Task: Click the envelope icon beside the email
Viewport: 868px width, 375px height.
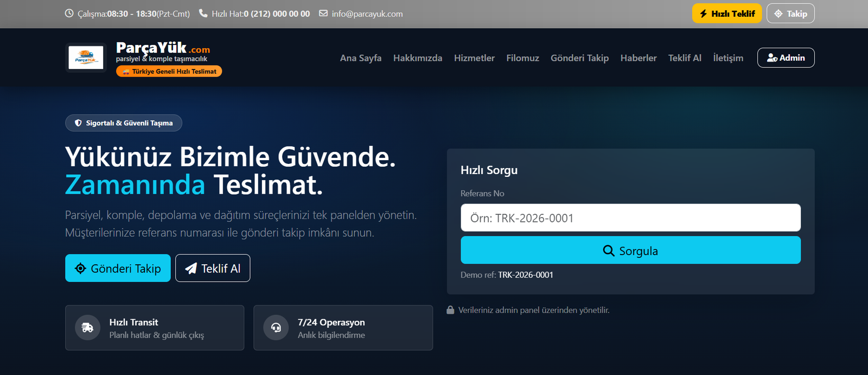Action: point(323,14)
